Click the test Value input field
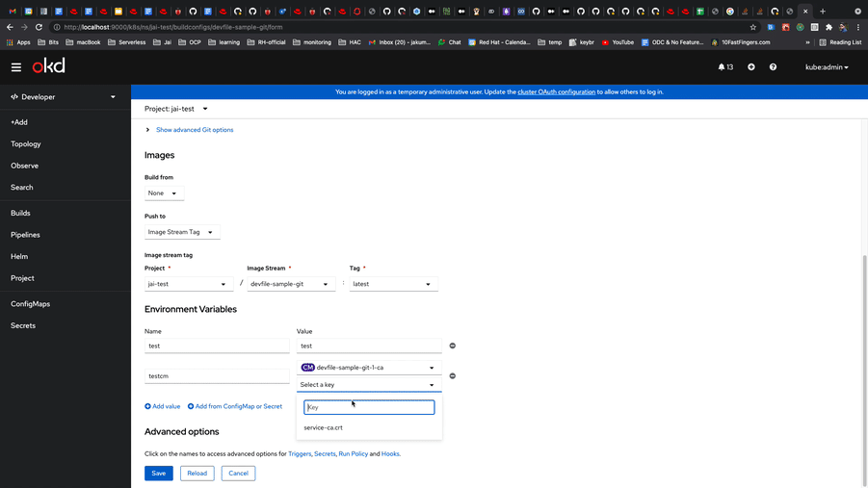This screenshot has height=488, width=868. pos(369,346)
